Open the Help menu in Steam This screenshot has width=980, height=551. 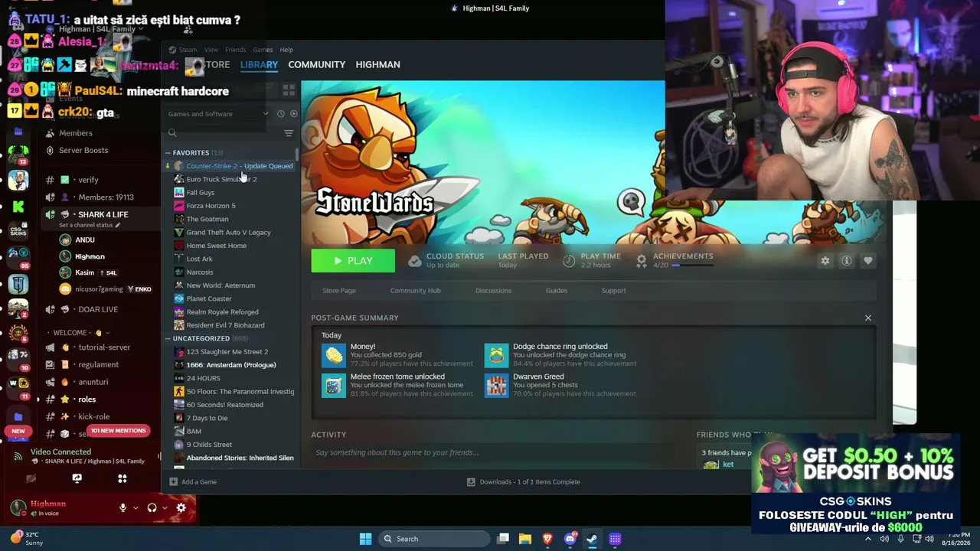(286, 50)
